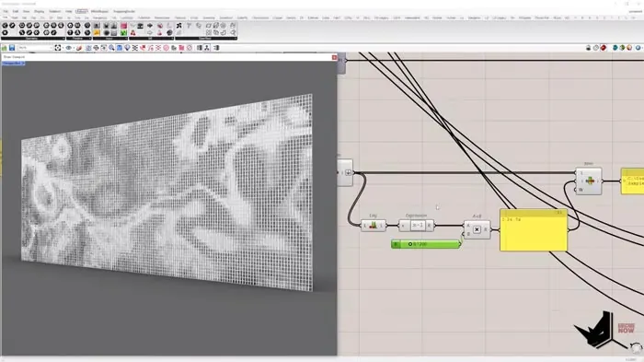Click the left name cap of the green slider
644x362 pixels.
pos(396,244)
